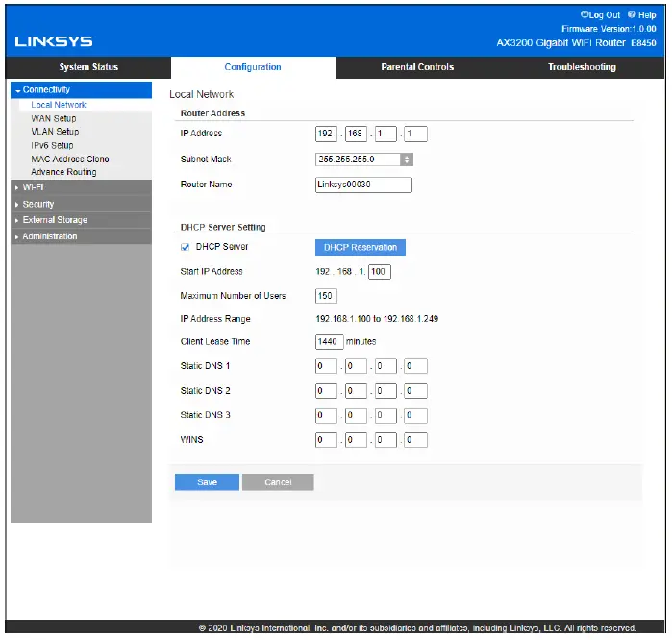Switch to System Status tab
The width and height of the screenshot is (672, 640).
88,67
